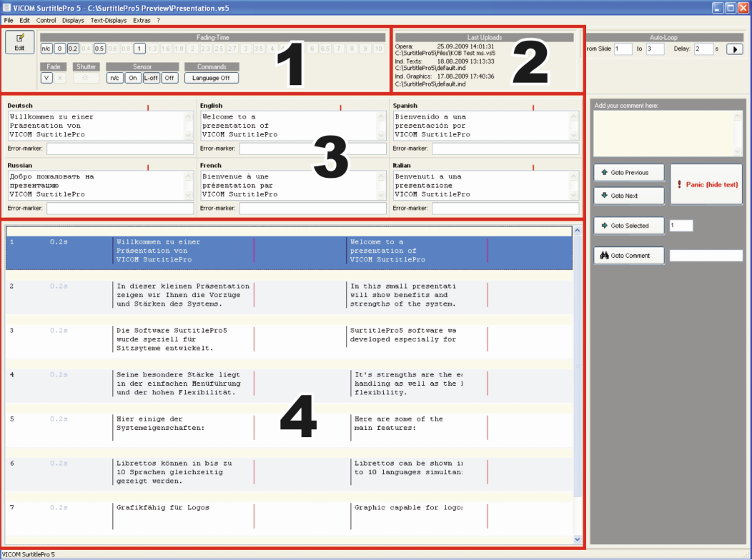Click the French Error-marker field
Screen dimensions: 752x560
tap(312, 209)
